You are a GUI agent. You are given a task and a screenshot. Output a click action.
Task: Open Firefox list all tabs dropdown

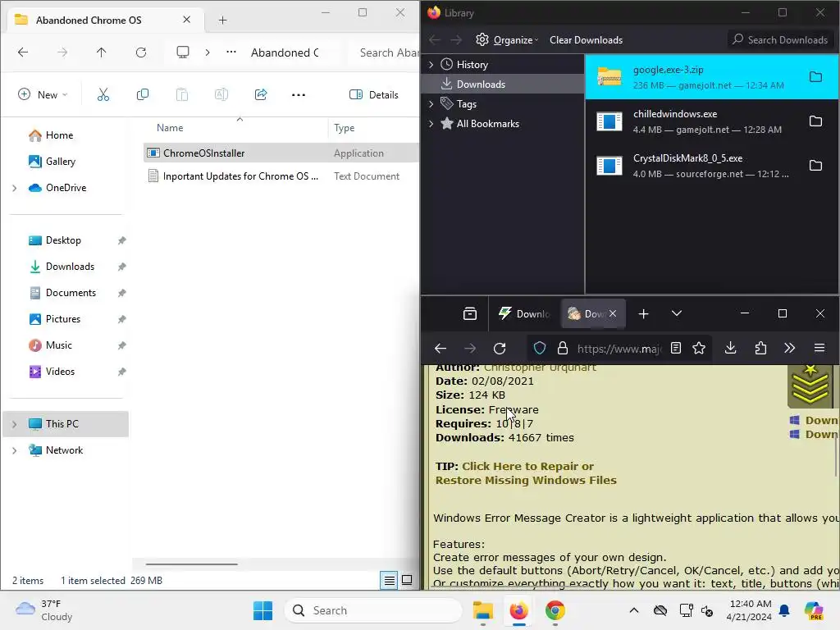677,314
